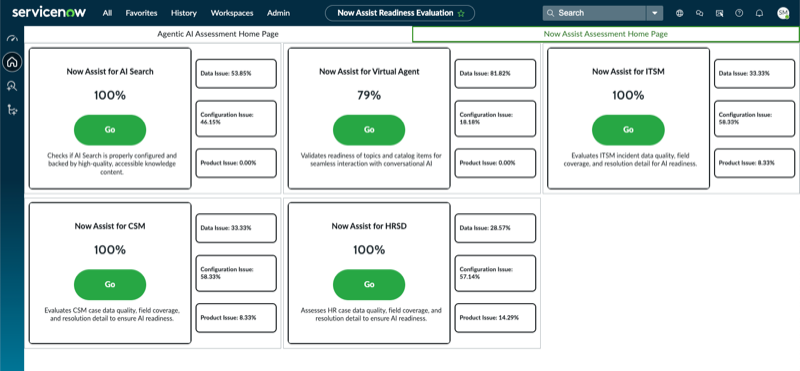Select ITSM Data Issue: 33.33% box
This screenshot has height=371, width=800.
[754, 73]
